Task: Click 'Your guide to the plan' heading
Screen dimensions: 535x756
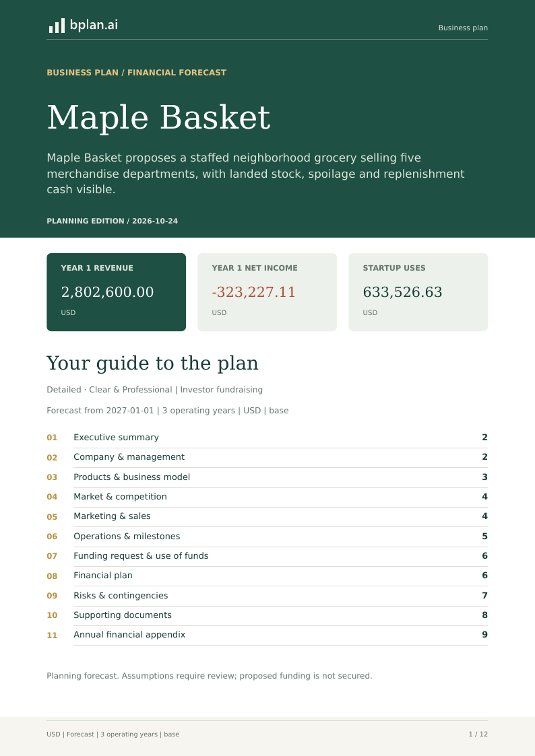Action: point(152,363)
